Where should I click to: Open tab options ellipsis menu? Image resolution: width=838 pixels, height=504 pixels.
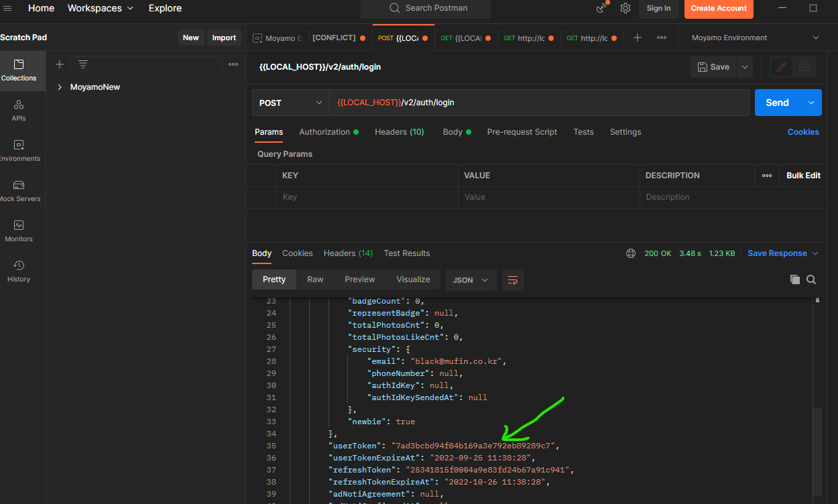click(x=662, y=38)
